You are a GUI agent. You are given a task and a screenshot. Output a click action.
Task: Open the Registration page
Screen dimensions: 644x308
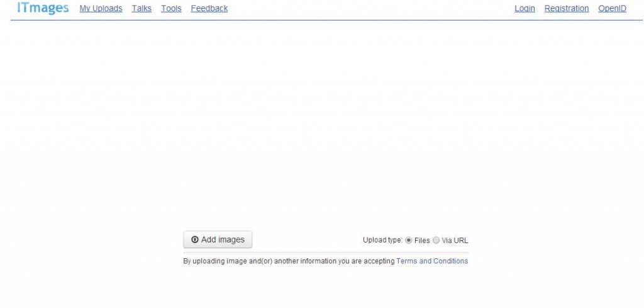tap(567, 8)
